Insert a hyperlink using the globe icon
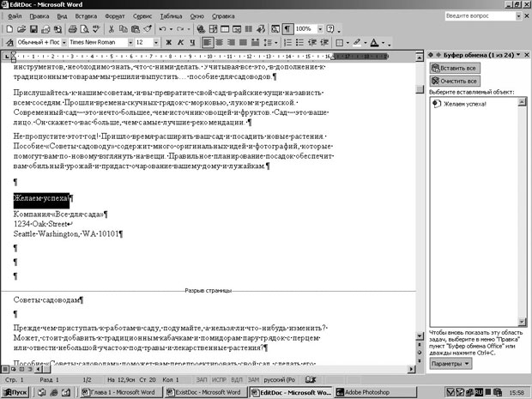 click(x=201, y=29)
